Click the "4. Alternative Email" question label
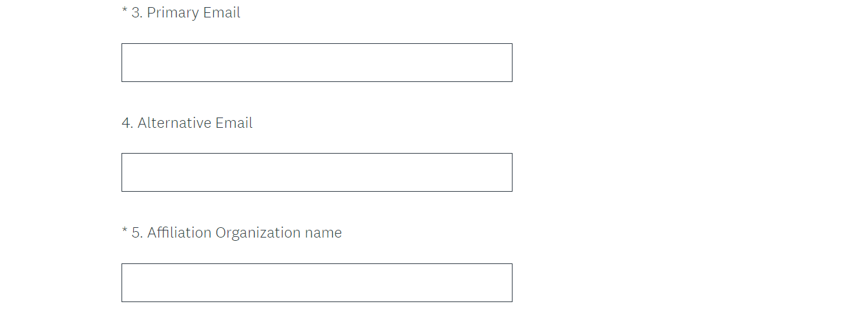The height and width of the screenshot is (326, 868). [x=187, y=123]
